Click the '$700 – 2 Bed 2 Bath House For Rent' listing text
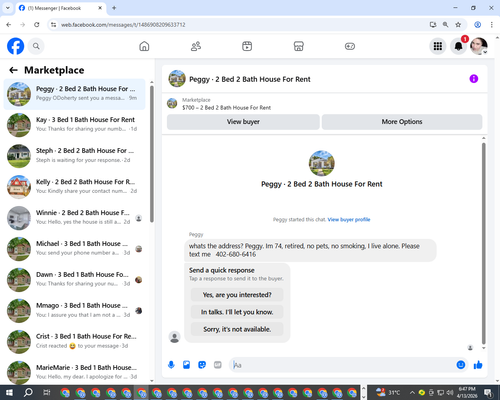 click(x=226, y=108)
